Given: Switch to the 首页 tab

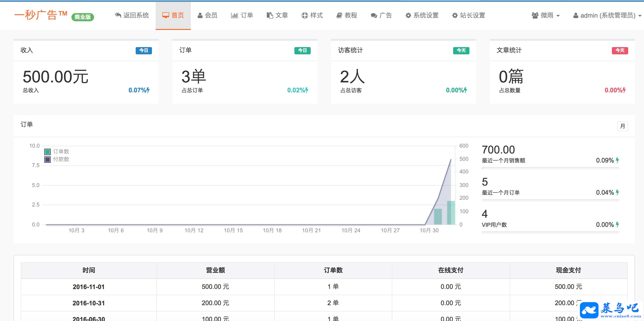Looking at the screenshot, I should click(173, 16).
